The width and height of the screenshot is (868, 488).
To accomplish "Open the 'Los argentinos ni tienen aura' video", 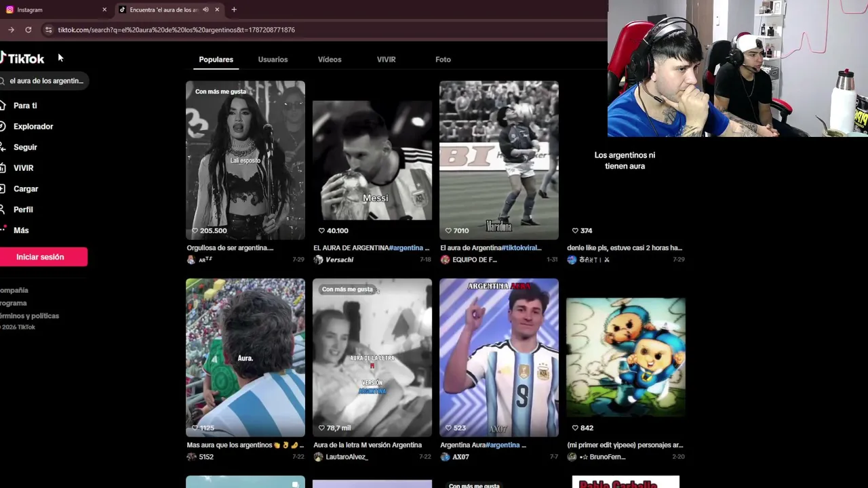I will (x=626, y=160).
